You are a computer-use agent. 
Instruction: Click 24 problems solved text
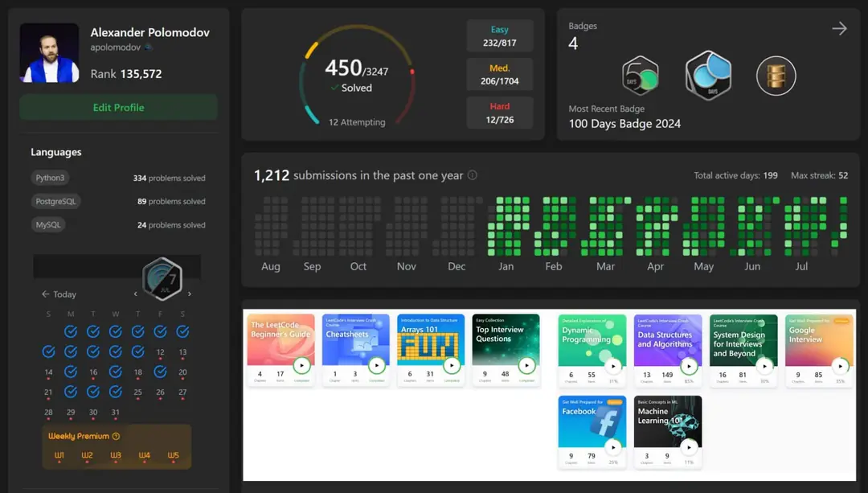(x=171, y=225)
